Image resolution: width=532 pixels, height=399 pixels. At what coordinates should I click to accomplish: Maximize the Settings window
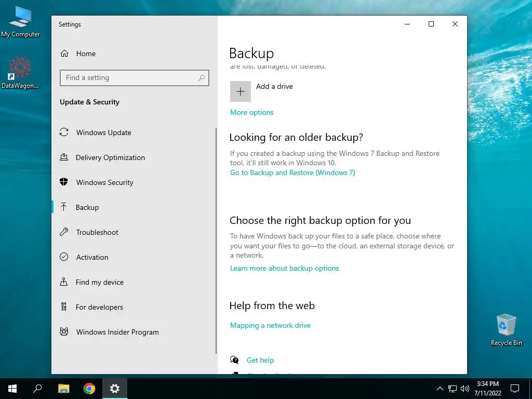coord(431,24)
